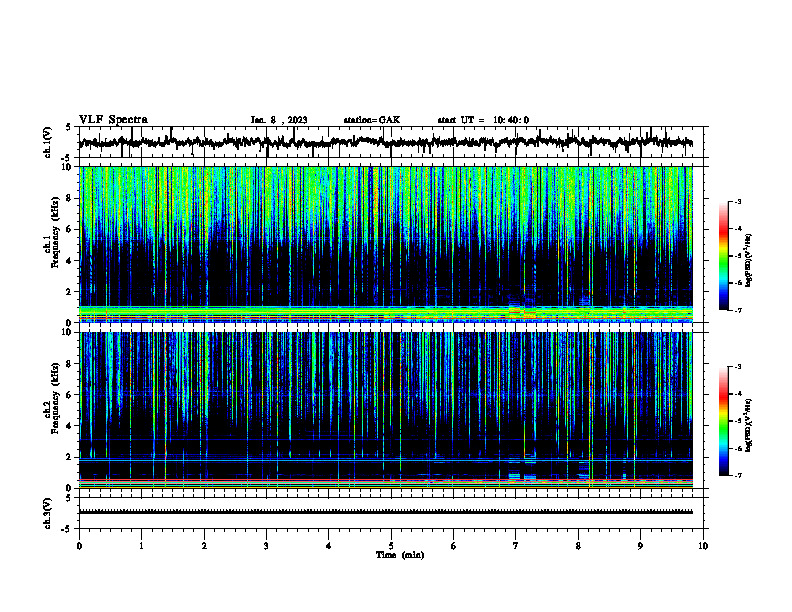Click the ch.3 voltage trace strip
Image resolution: width=792 pixels, height=612 pixels.
tap(385, 512)
